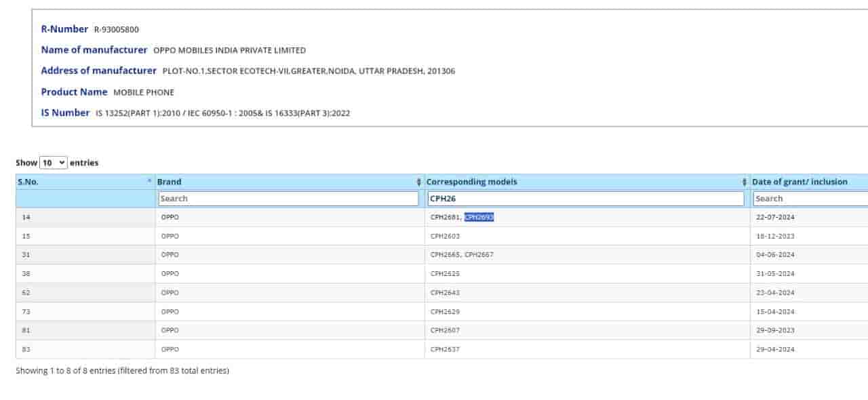Click the models filter field containing CPH26
868x400 pixels.
coord(586,199)
